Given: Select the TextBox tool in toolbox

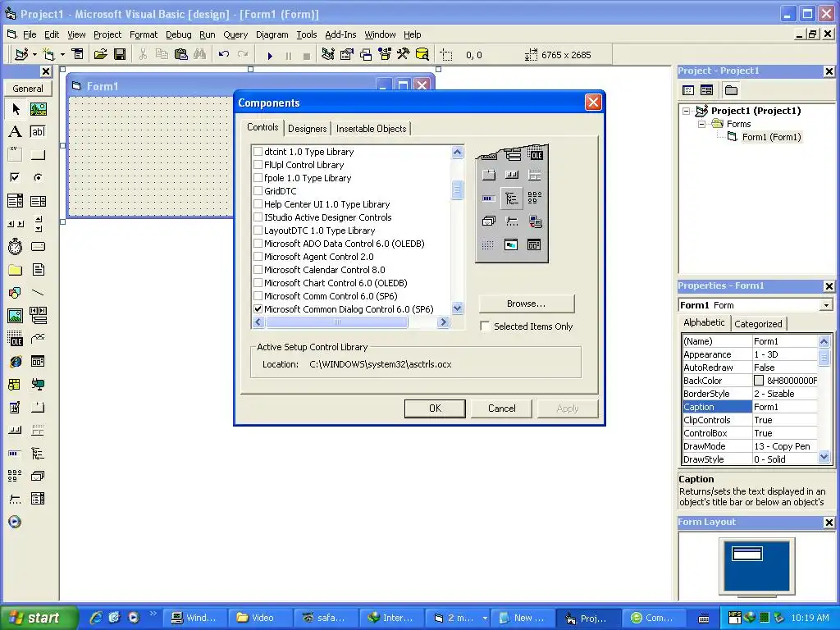Looking at the screenshot, I should [38, 132].
